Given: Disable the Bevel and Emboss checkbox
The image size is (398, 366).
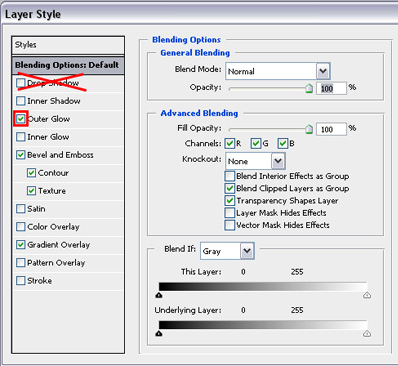Looking at the screenshot, I should [21, 155].
